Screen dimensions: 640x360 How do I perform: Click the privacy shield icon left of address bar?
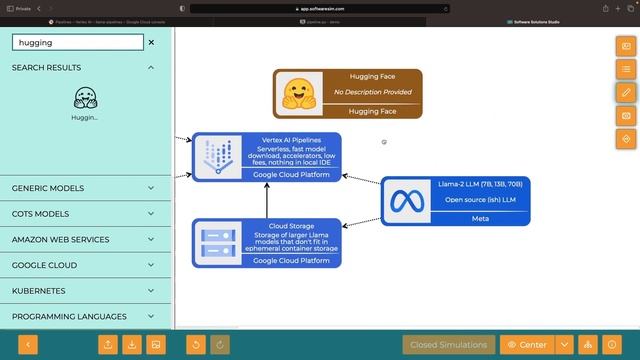[x=182, y=9]
